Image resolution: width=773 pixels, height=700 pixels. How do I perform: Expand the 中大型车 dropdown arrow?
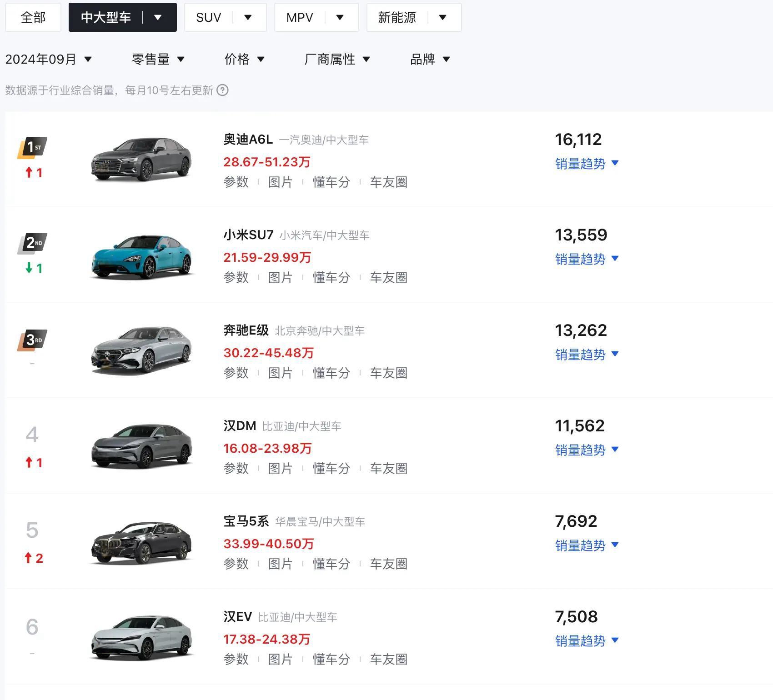[158, 17]
